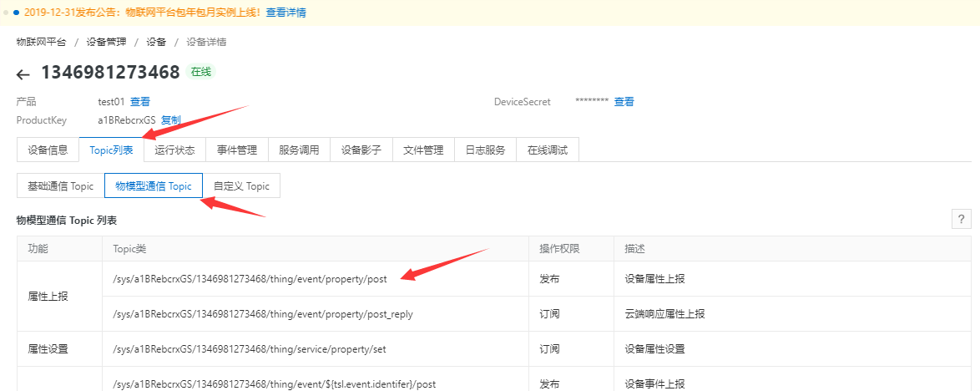The image size is (980, 391).
Task: Go back using the left arrow icon
Action: [x=23, y=74]
